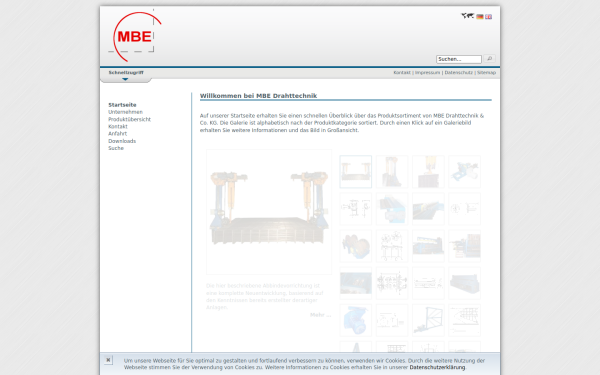Dismiss the cookie notice with the X
600x375 pixels.
pyautogui.click(x=108, y=360)
